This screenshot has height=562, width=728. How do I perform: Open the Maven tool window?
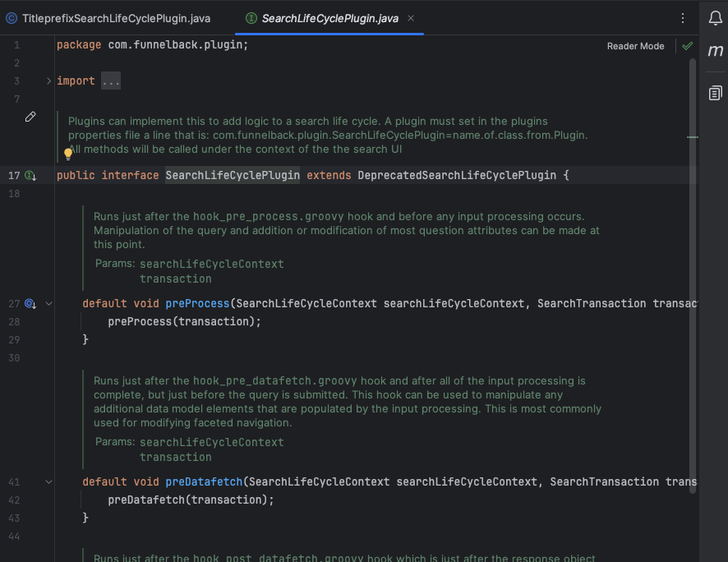(x=715, y=51)
